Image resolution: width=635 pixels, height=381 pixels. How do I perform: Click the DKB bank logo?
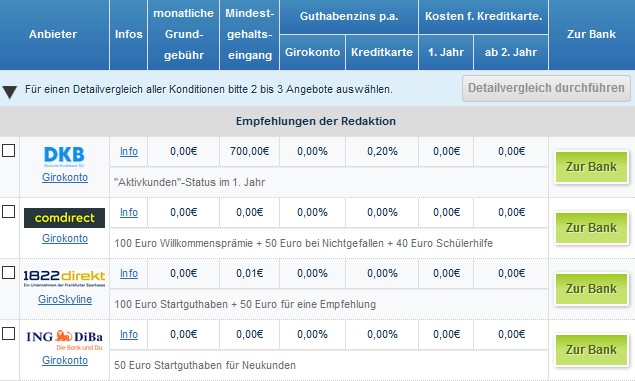pos(64,156)
